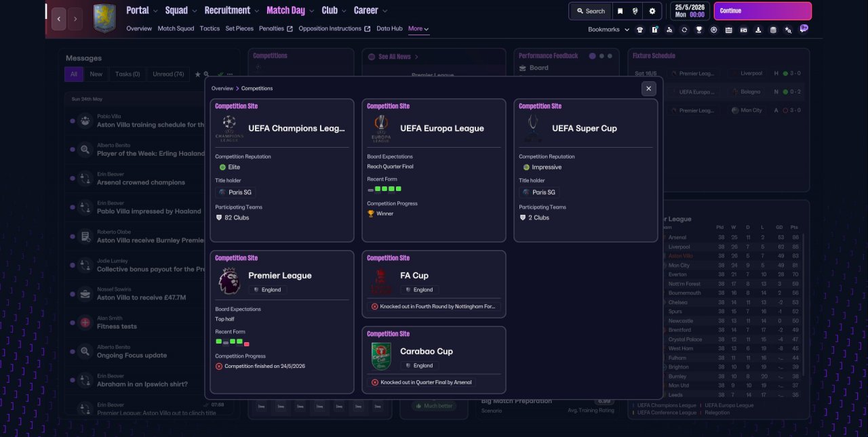Open Opposition Instructions tab
Viewport: 868px width, 437px height.
(x=334, y=28)
